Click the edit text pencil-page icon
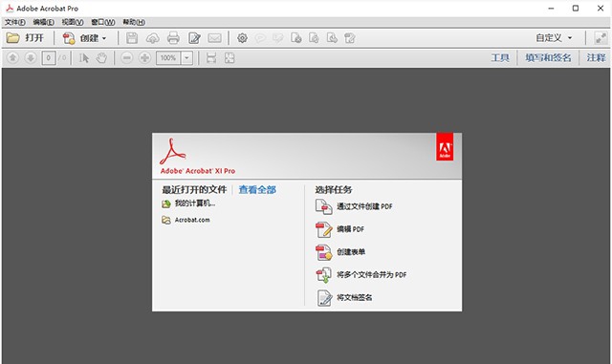Screen dimensions: 612x364 pyautogui.click(x=194, y=38)
